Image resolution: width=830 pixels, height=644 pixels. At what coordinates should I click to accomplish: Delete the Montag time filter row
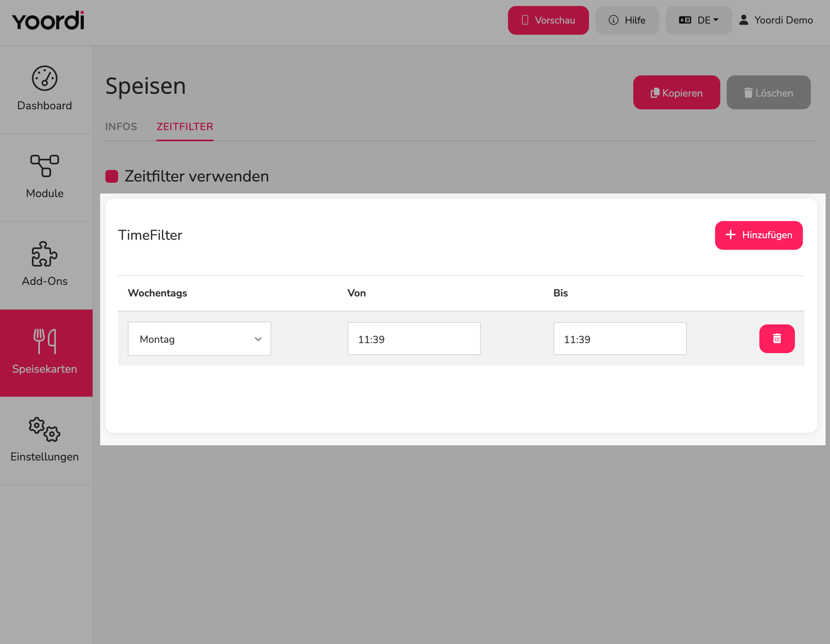coord(777,339)
